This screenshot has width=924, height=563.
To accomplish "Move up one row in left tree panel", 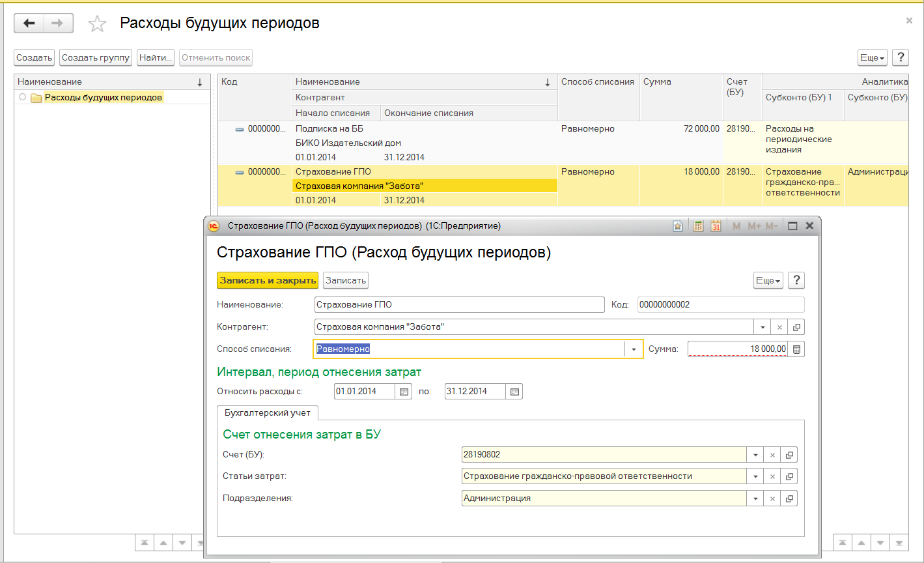I will click(163, 542).
